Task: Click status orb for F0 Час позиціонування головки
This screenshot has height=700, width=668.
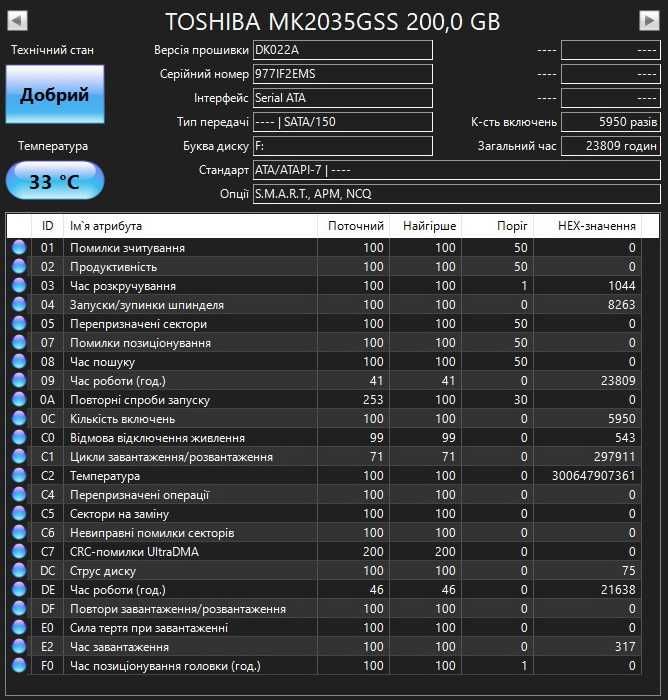Action: (19, 666)
